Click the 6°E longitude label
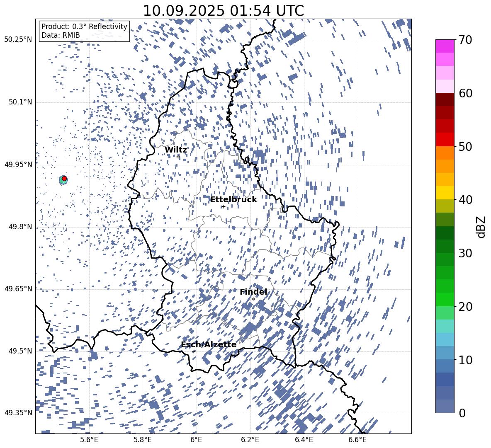The image size is (491, 448). tap(196, 440)
